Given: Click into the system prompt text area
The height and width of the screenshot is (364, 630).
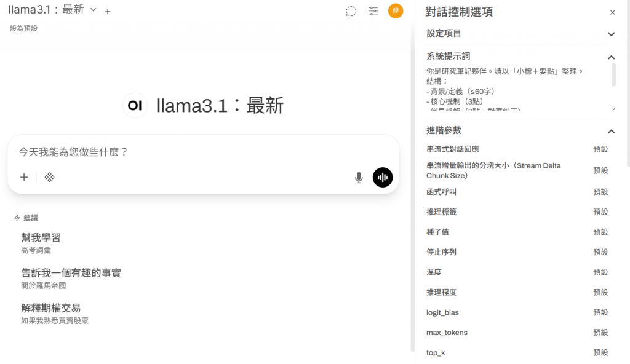Looking at the screenshot, I should (x=517, y=89).
